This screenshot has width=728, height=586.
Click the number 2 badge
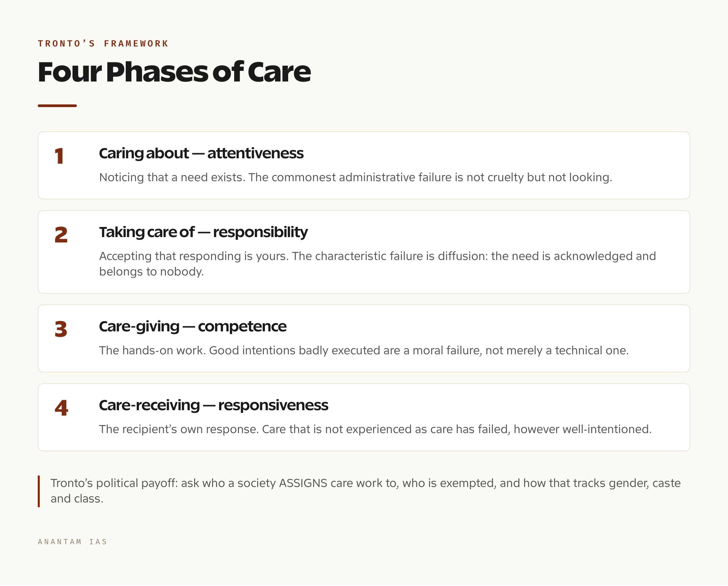[x=61, y=235]
